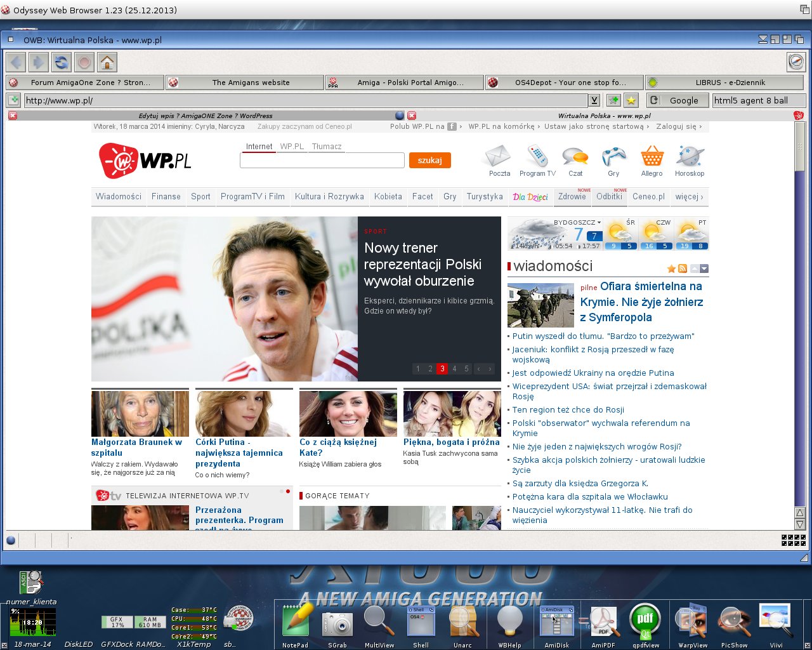Click the browser back arrow button
This screenshot has width=812, height=650.
(x=16, y=62)
